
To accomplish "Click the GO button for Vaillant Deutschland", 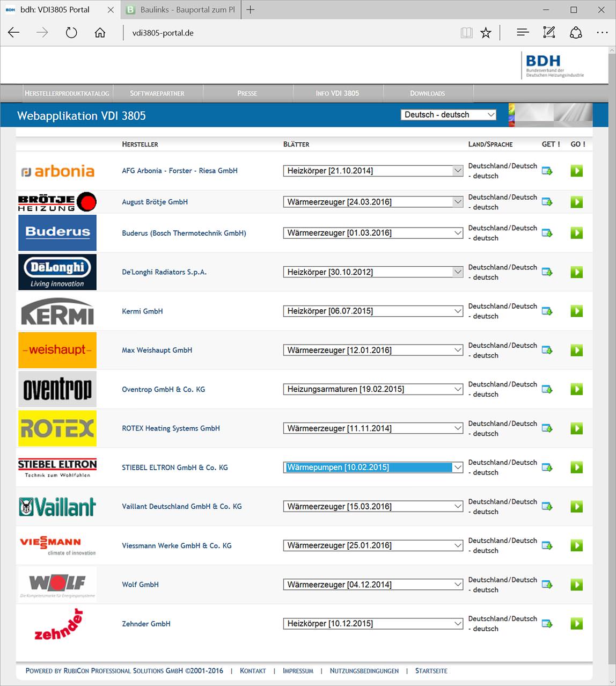I will pos(576,506).
